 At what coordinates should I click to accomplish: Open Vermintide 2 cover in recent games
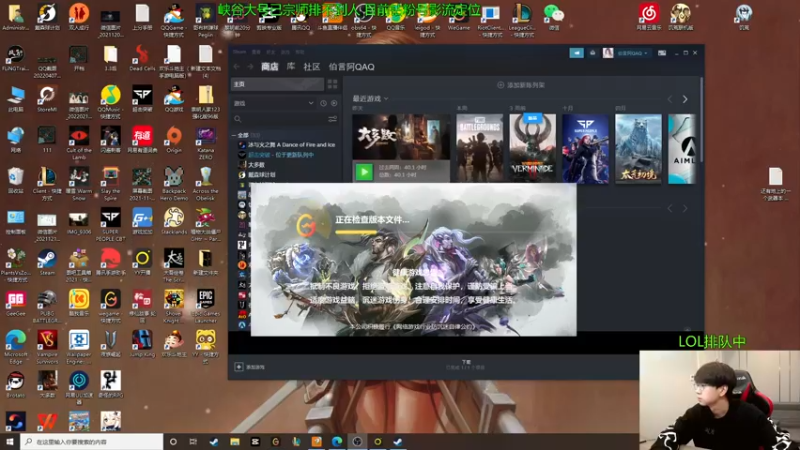coord(532,148)
